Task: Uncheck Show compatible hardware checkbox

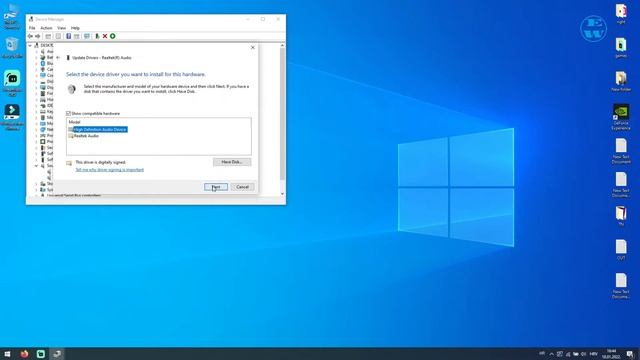Action: [68, 113]
